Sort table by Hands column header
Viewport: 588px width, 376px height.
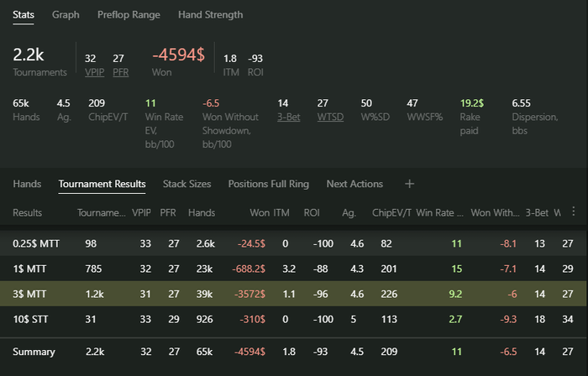tap(201, 213)
